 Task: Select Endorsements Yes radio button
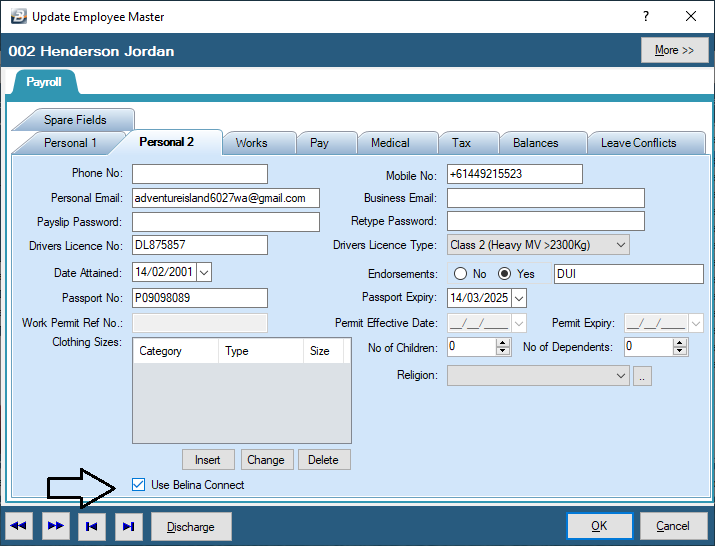504,274
